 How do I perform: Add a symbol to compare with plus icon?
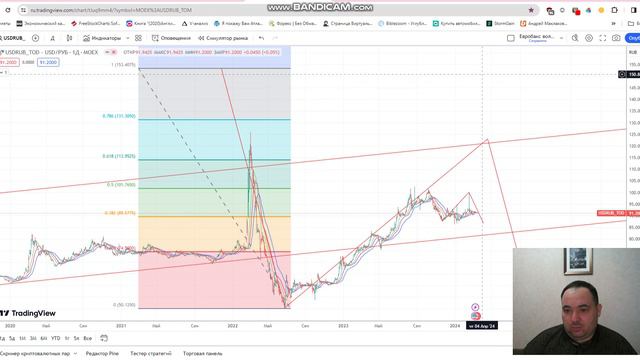point(36,38)
